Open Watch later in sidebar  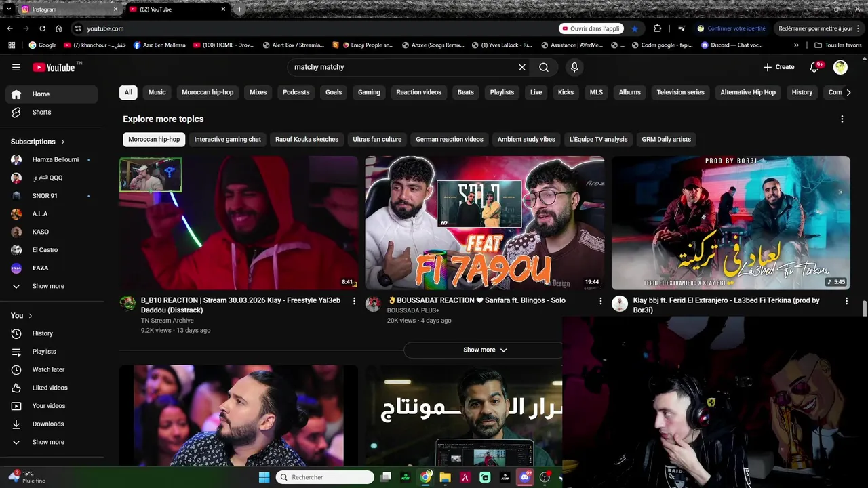52,370
